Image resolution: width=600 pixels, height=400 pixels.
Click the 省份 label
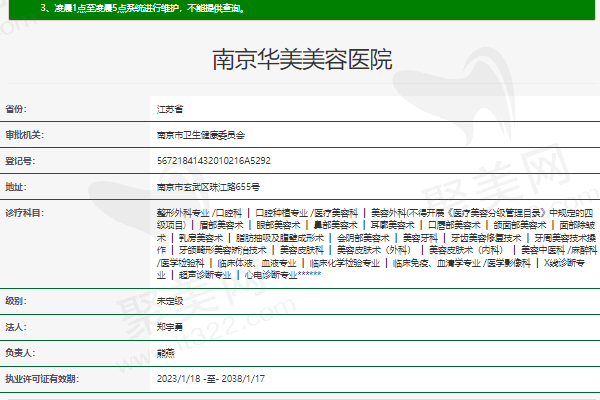pyautogui.click(x=16, y=109)
